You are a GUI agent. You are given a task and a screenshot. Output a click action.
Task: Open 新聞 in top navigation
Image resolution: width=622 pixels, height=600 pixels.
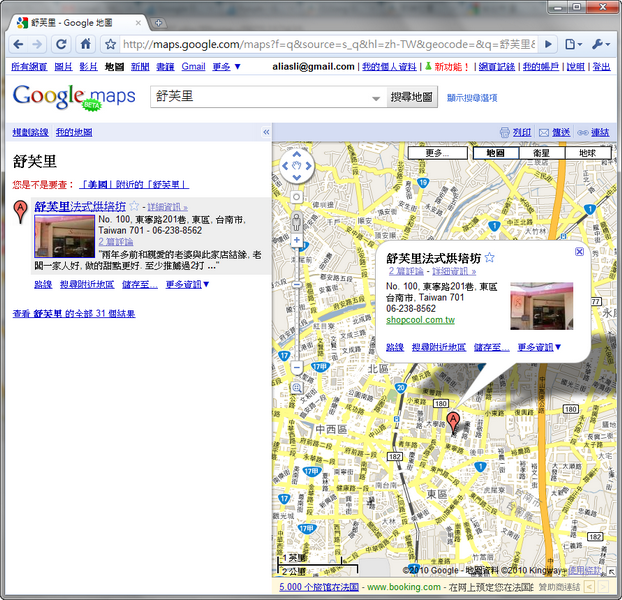pyautogui.click(x=140, y=67)
